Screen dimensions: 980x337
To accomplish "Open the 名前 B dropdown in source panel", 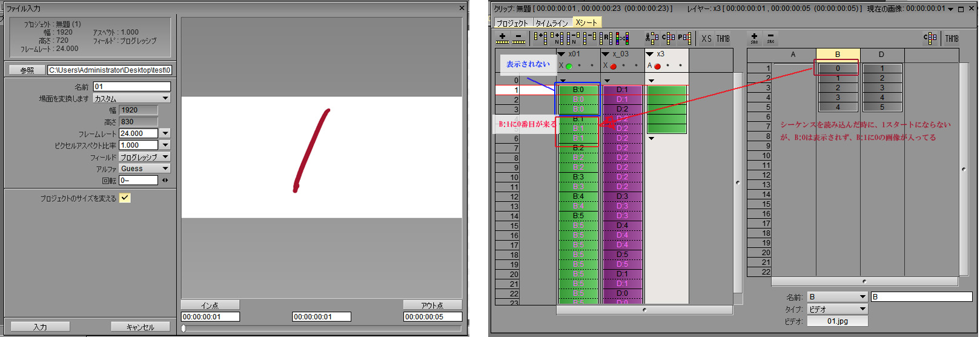I will tap(837, 297).
